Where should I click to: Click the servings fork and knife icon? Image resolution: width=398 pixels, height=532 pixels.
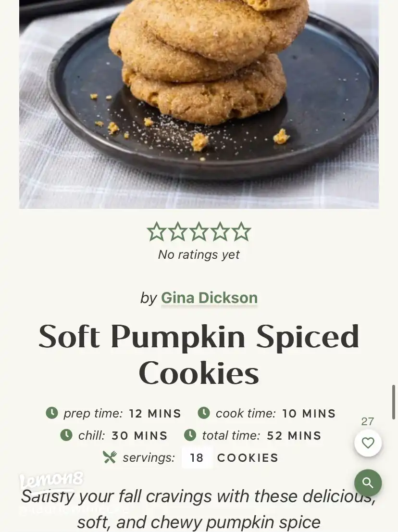pyautogui.click(x=110, y=457)
